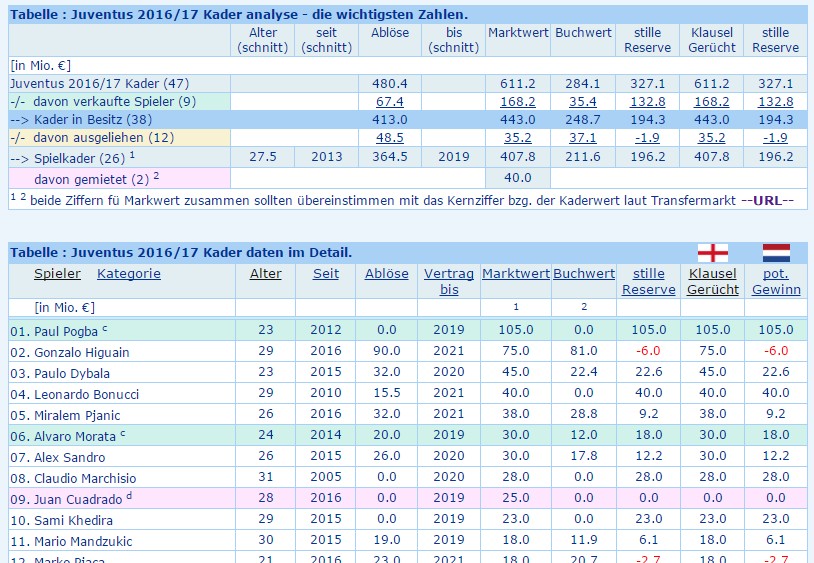
Task: Click the 413.0 Ablöse in Kader in Besitz row
Action: (x=390, y=120)
